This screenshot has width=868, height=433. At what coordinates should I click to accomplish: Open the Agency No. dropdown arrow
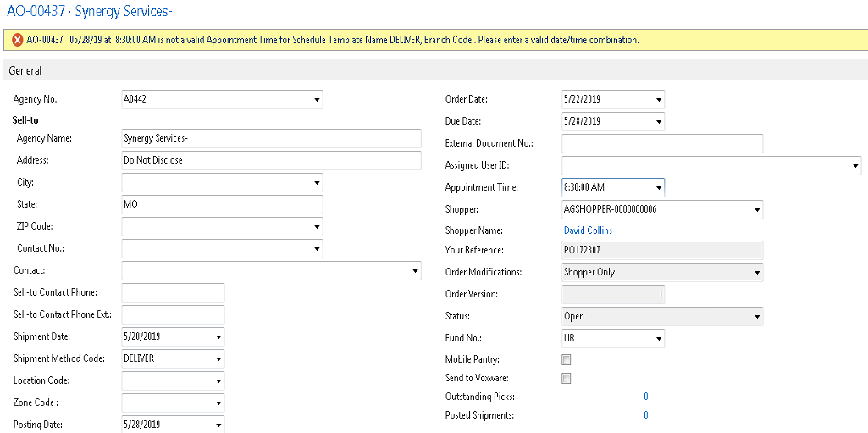pos(317,100)
